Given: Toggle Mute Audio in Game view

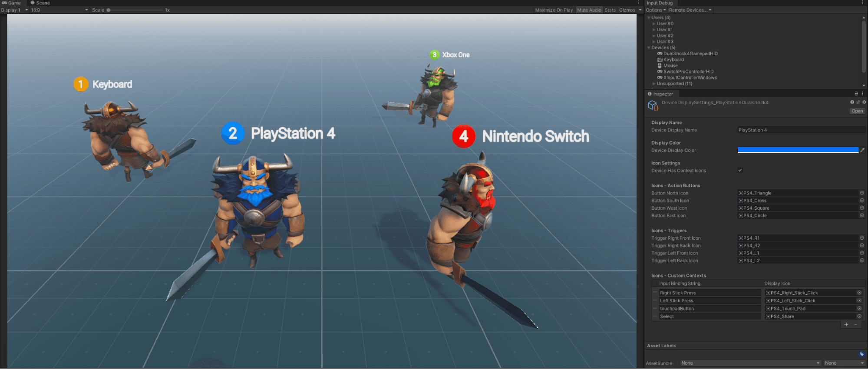Looking at the screenshot, I should (x=589, y=10).
